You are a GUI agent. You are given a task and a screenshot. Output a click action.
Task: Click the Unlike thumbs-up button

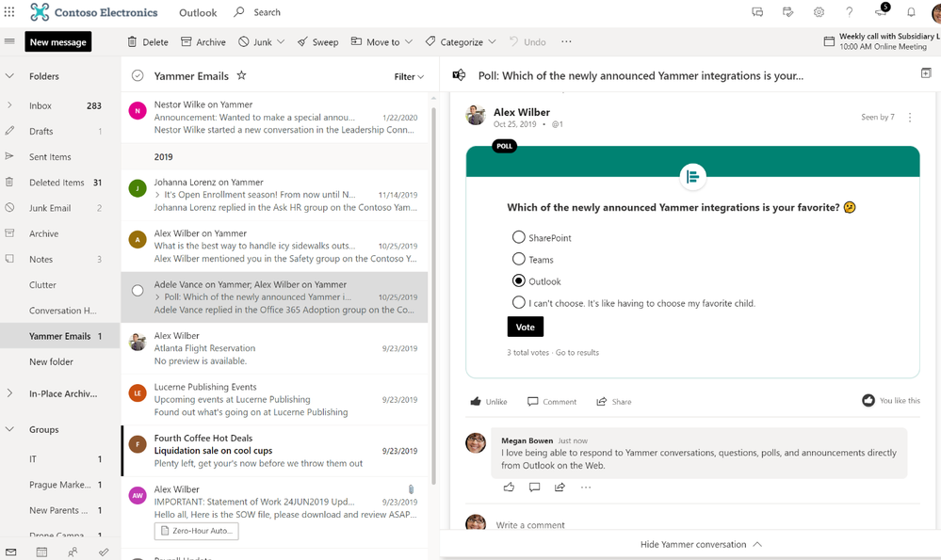coord(489,401)
